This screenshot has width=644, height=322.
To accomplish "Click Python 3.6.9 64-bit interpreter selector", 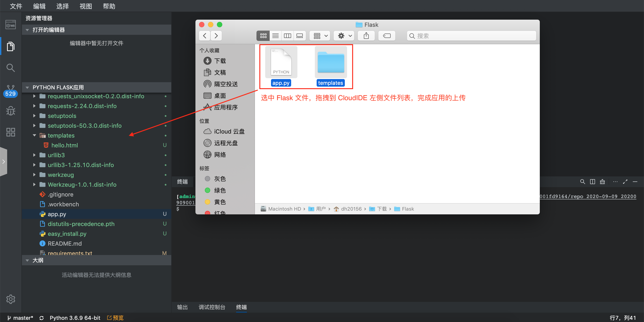I will pos(75,318).
